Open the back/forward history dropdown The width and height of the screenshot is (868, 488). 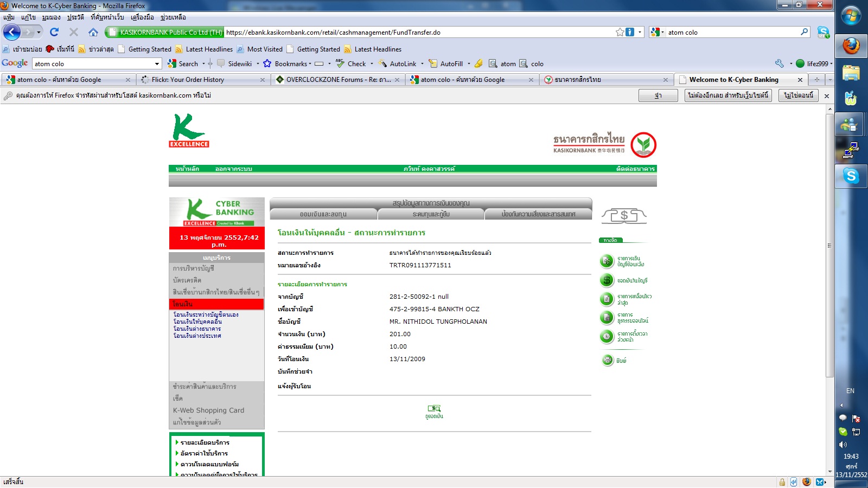39,33
